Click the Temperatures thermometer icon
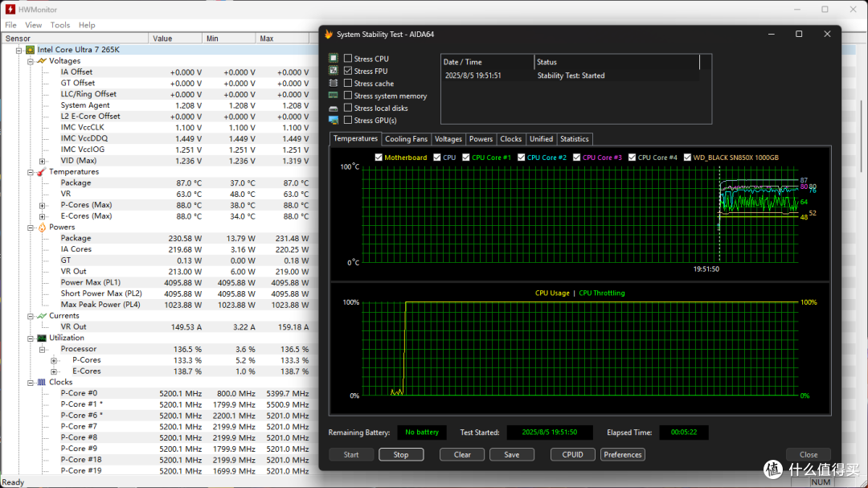868x488 pixels. pos(42,172)
